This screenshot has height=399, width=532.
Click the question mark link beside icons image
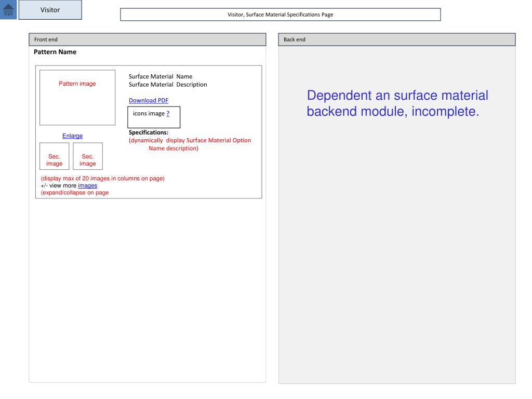click(x=168, y=113)
